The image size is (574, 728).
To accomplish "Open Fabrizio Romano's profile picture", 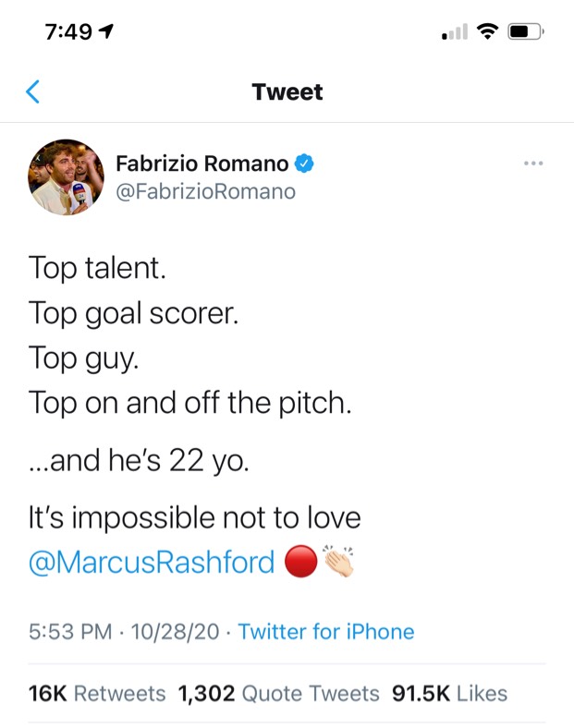I will [x=66, y=176].
